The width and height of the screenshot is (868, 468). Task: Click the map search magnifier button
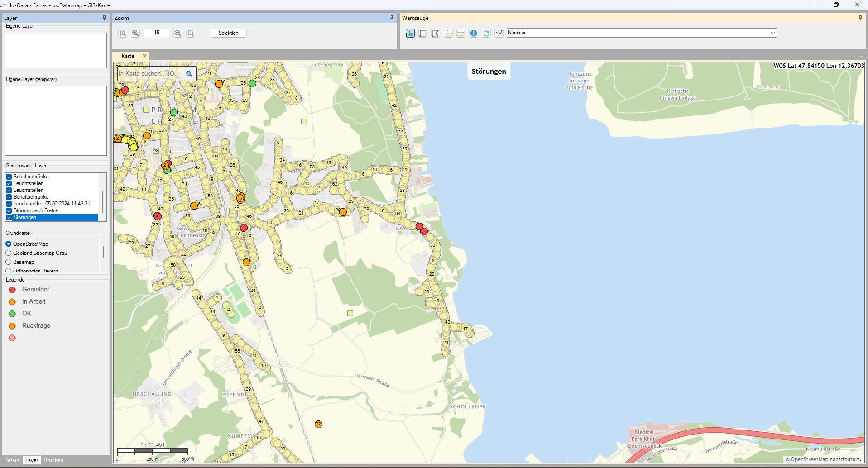189,74
